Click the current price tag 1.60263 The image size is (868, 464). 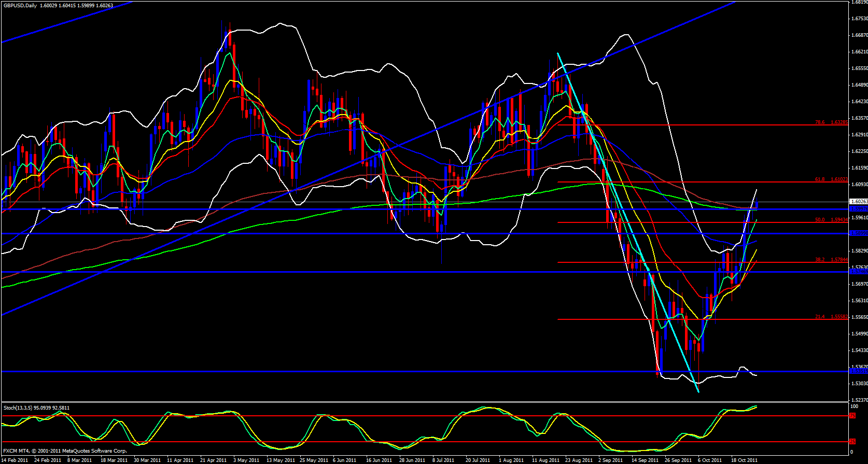859,202
